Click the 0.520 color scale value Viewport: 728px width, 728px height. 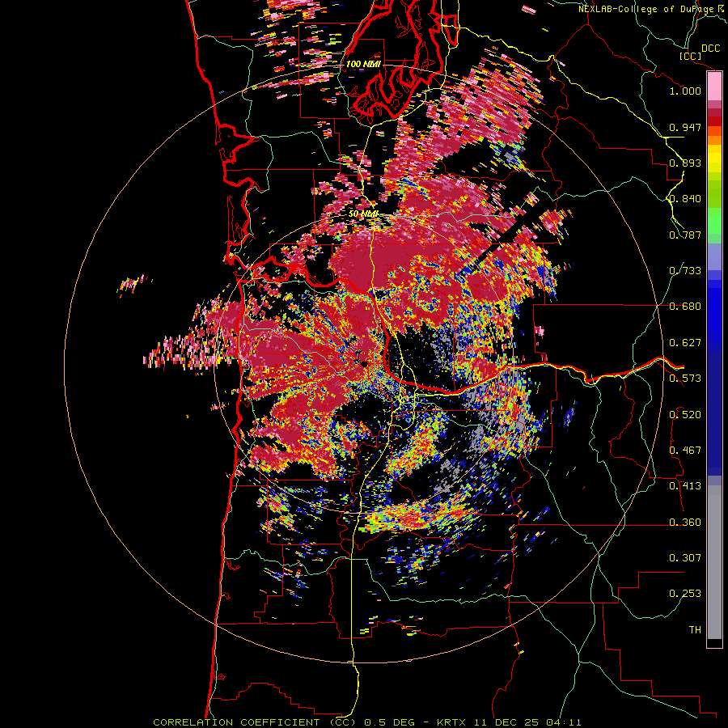[x=685, y=415]
